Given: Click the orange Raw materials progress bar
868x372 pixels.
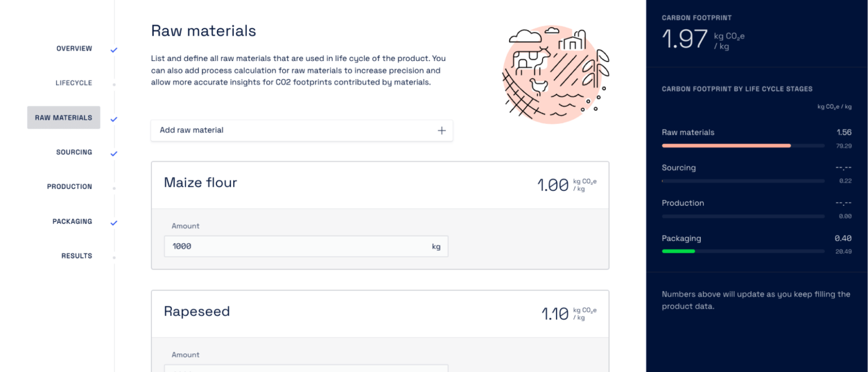Looking at the screenshot, I should (726, 145).
